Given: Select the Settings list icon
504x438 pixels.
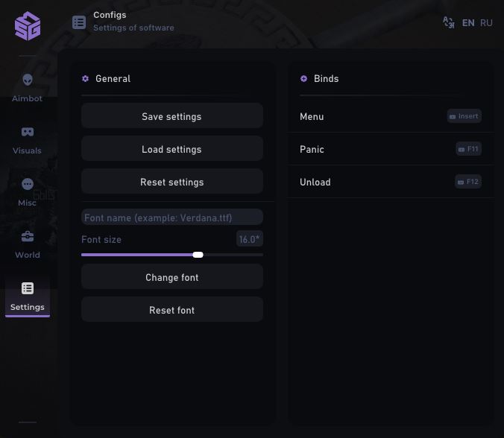Looking at the screenshot, I should click(x=28, y=289).
